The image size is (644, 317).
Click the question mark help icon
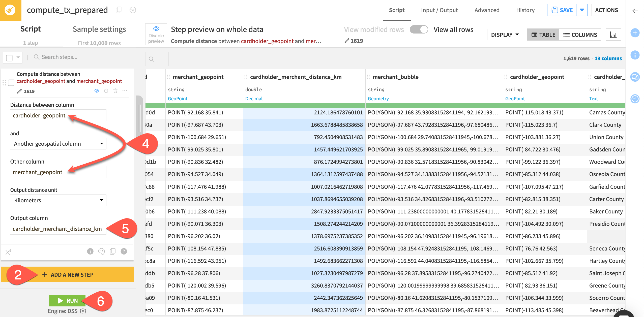pos(124,251)
